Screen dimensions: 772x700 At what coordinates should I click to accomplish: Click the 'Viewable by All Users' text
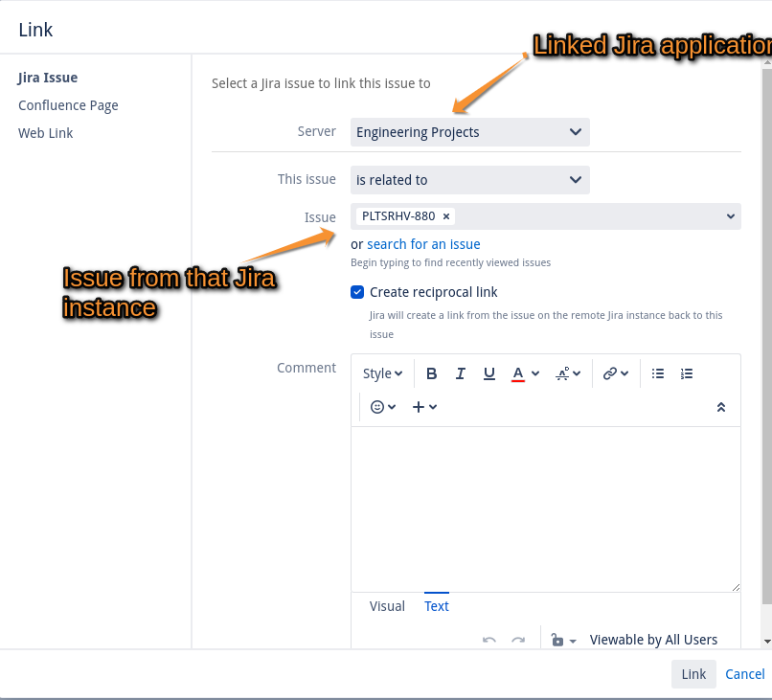(x=653, y=640)
